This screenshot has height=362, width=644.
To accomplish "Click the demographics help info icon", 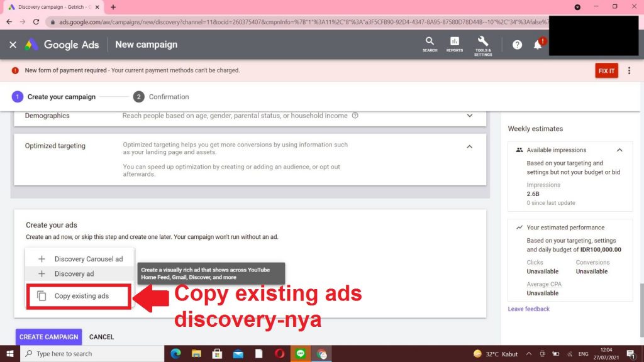I will click(355, 116).
